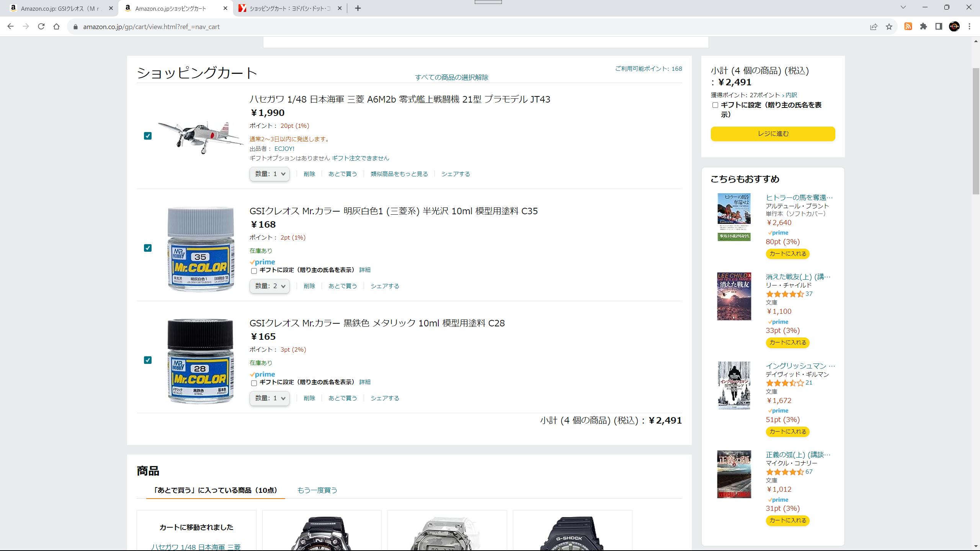Open 詳細 link for C28 gift option
Screen dimensions: 980x551
tap(365, 382)
